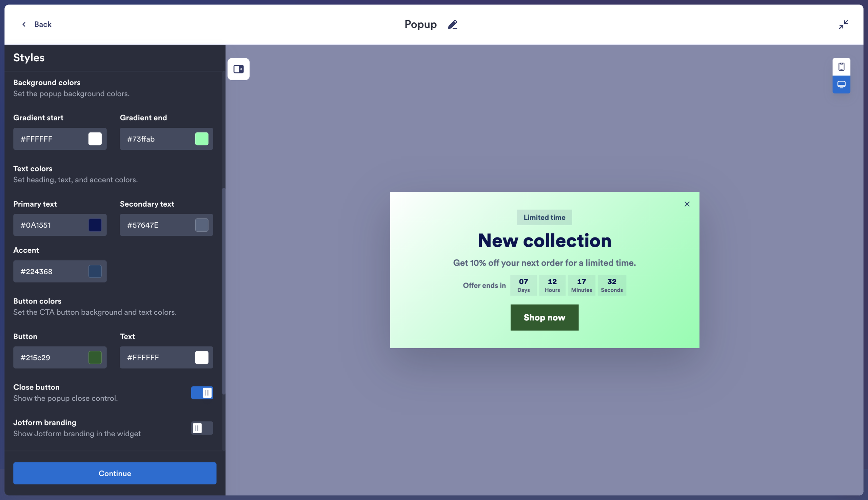This screenshot has width=868, height=500.
Task: Toggle the side panel collapse icon
Action: [238, 69]
